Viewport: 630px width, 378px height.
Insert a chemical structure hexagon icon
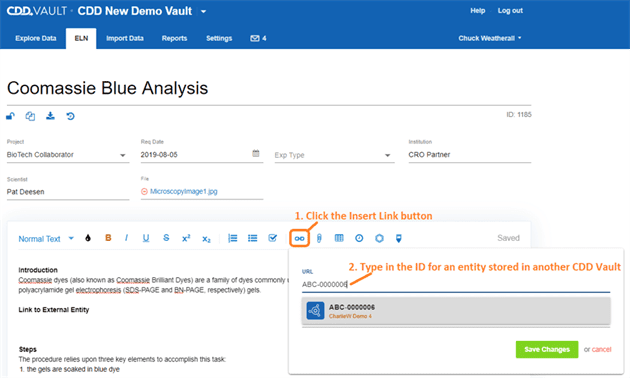click(x=379, y=238)
